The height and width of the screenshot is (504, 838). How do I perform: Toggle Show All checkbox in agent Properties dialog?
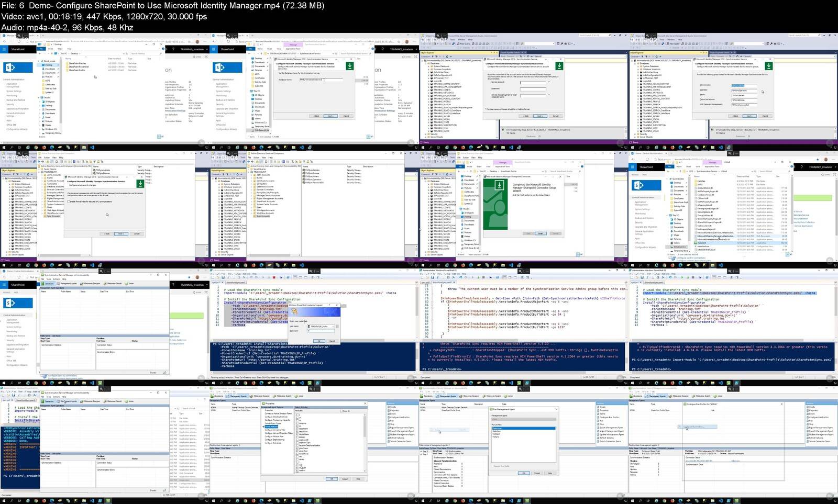[x=341, y=411]
